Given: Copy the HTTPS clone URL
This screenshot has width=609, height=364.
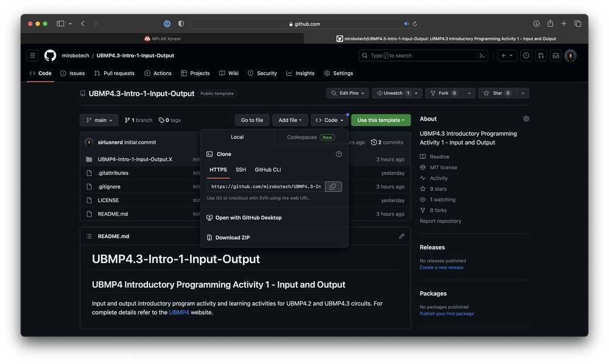Looking at the screenshot, I should coord(333,187).
